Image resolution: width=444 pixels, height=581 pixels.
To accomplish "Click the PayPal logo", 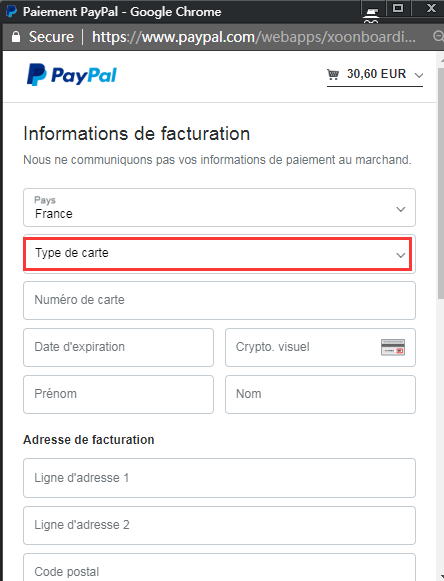I will pos(72,75).
